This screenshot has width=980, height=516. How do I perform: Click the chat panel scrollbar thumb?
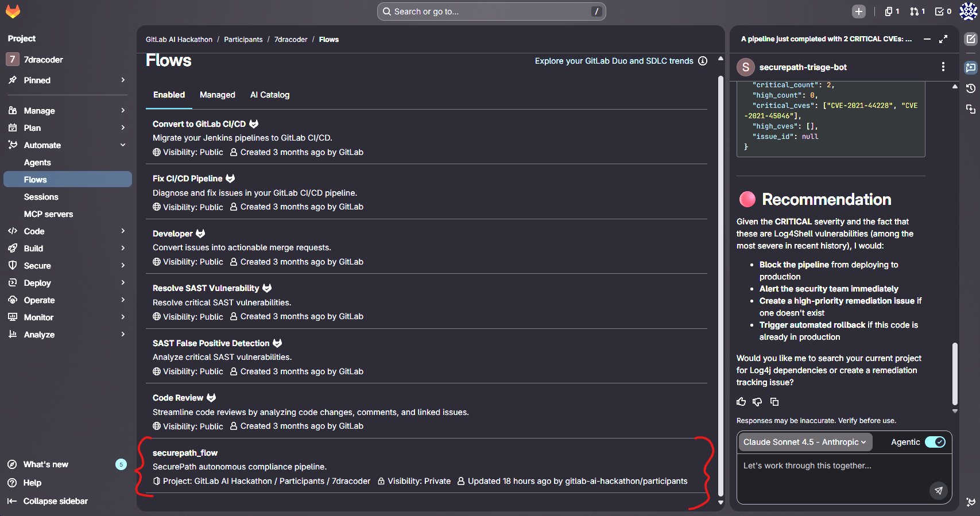pos(955,374)
